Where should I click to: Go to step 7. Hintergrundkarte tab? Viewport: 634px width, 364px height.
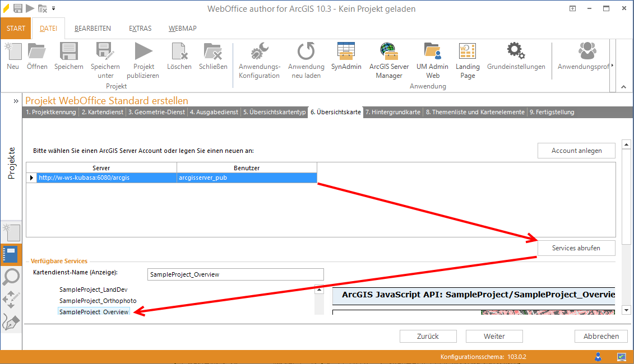[x=392, y=112]
